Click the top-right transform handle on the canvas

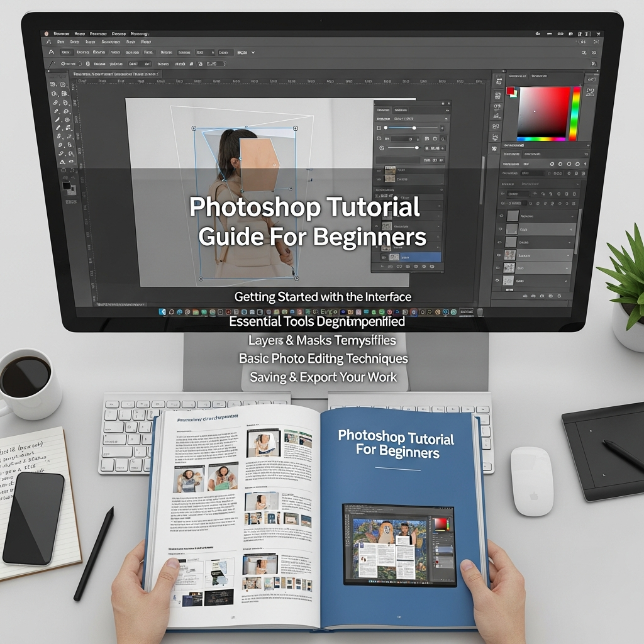(295, 130)
